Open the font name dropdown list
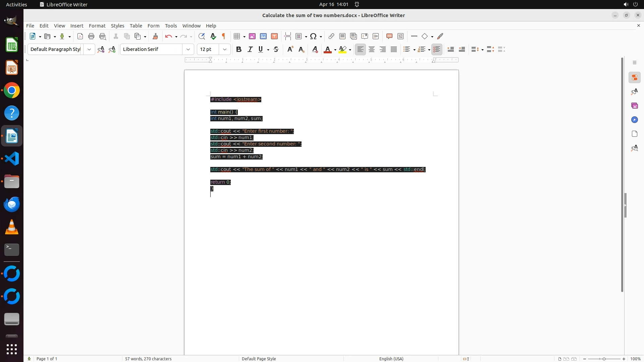644x362 pixels. coord(188,49)
